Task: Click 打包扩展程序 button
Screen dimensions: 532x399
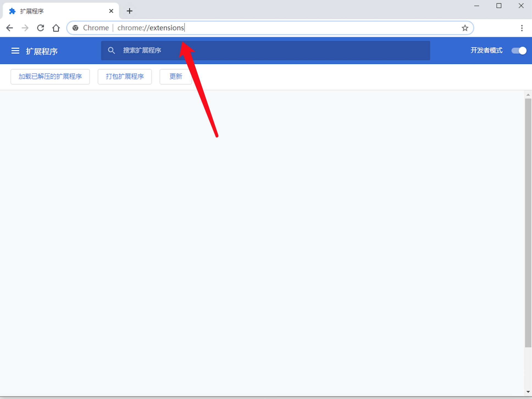Action: point(124,76)
